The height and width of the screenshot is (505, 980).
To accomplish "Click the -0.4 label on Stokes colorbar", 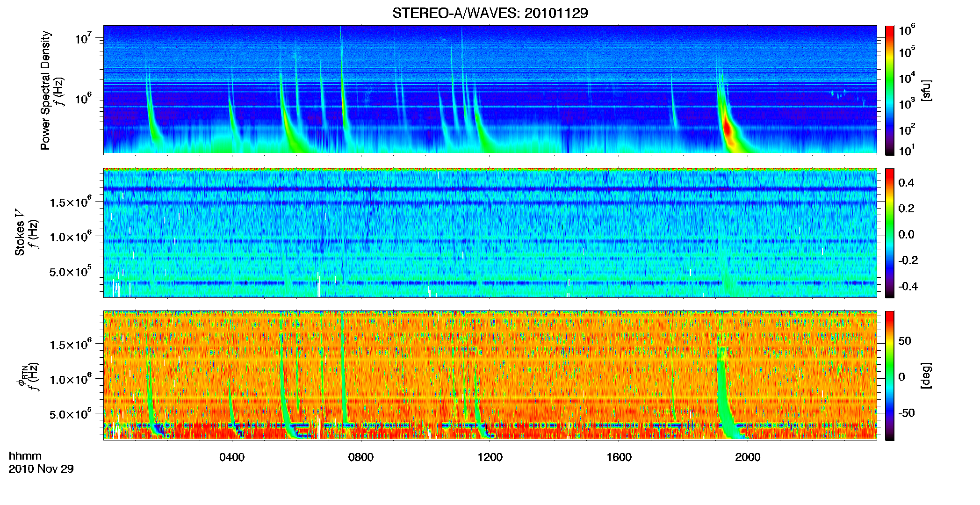I will click(908, 287).
